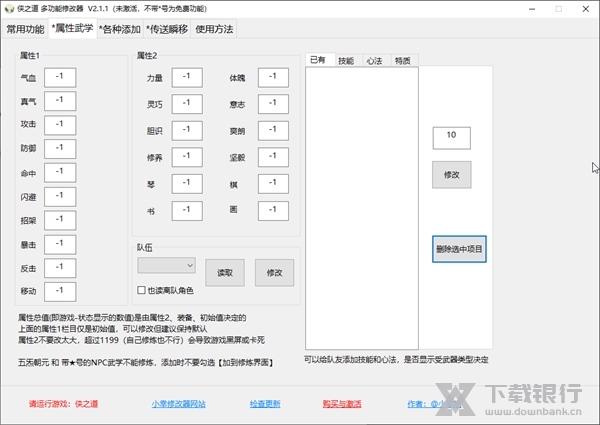The image size is (600, 425).
Task: Open the *各种添加 tab
Action: point(120,29)
